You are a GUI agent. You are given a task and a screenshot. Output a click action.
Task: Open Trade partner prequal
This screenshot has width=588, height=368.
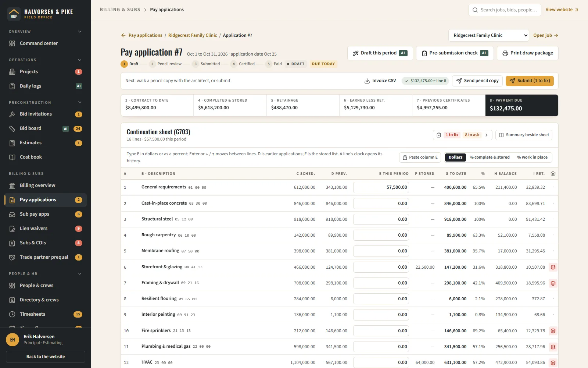[x=46, y=257]
